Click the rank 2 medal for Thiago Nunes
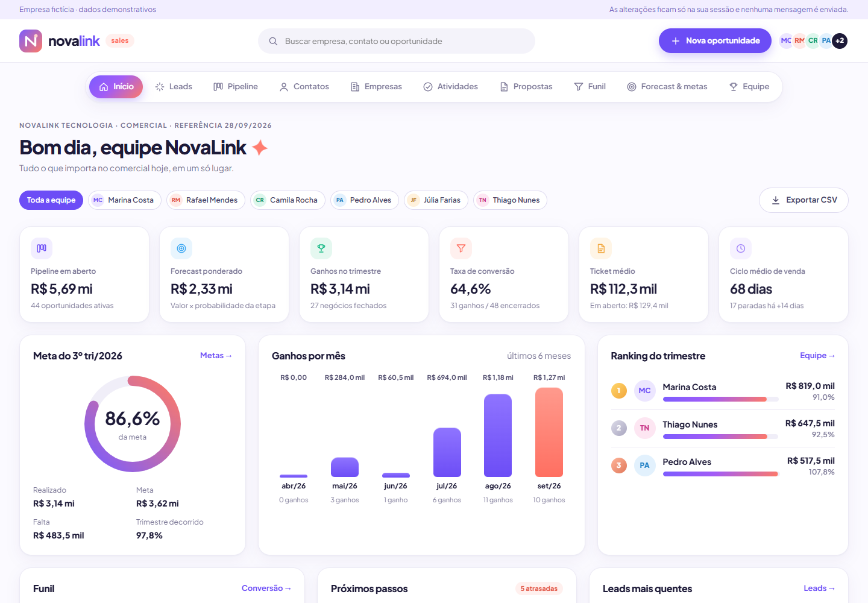Screen dimensions: 868x603 coord(619,428)
